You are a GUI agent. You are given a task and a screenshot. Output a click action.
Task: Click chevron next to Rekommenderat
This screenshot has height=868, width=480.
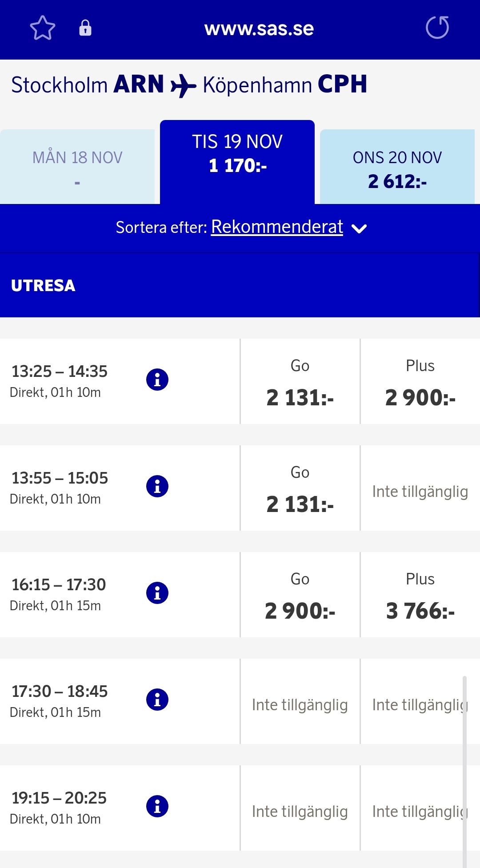point(359,228)
